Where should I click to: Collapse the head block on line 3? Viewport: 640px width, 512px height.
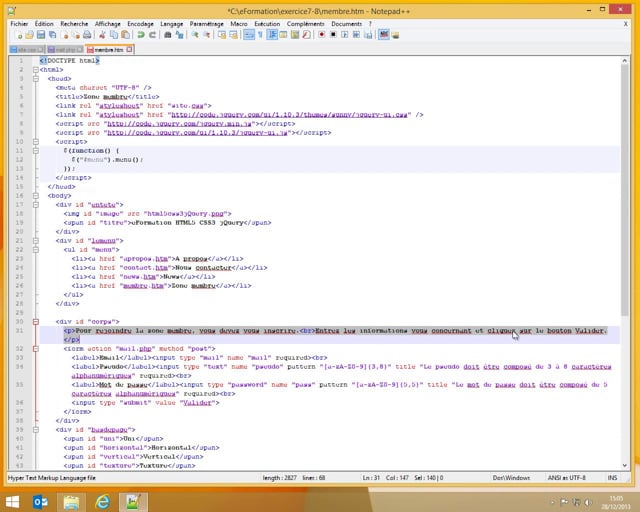pyautogui.click(x=36, y=79)
